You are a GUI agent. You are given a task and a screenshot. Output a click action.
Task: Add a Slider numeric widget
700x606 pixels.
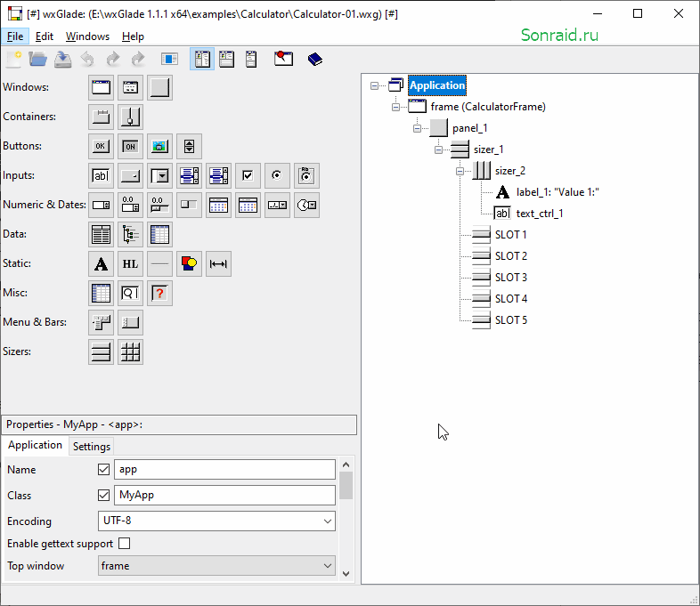pyautogui.click(x=159, y=206)
